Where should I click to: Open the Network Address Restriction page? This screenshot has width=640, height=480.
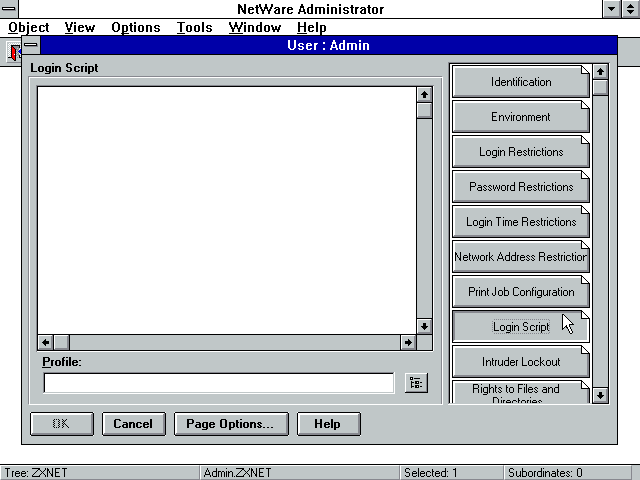coord(521,257)
